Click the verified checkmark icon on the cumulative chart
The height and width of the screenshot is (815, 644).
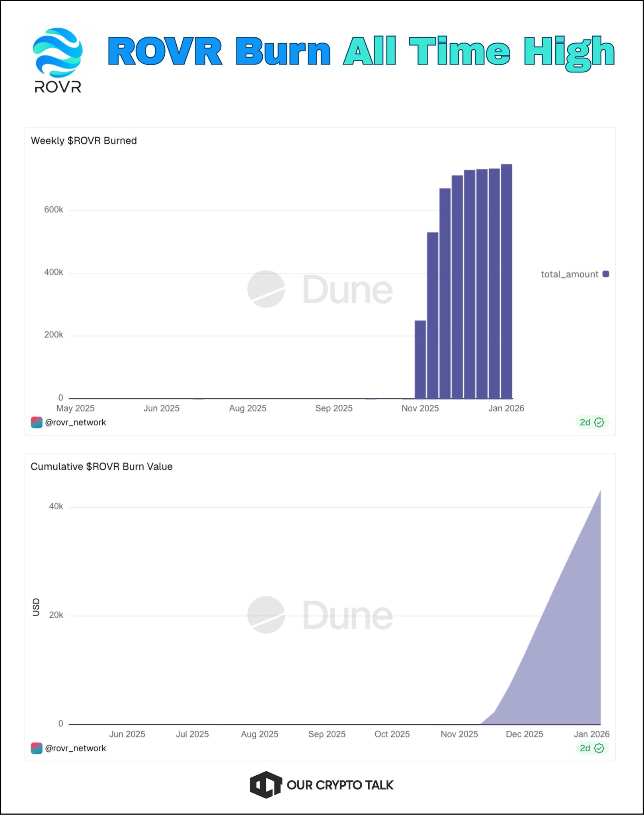pos(599,748)
